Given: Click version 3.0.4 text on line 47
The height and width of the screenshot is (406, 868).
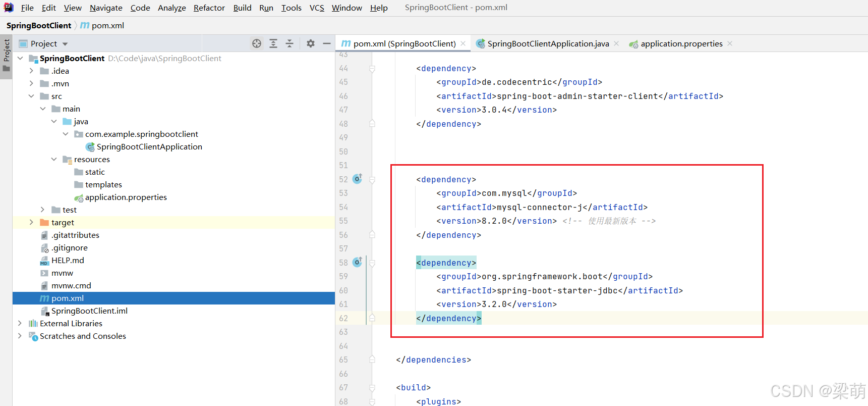Looking at the screenshot, I should [x=494, y=110].
